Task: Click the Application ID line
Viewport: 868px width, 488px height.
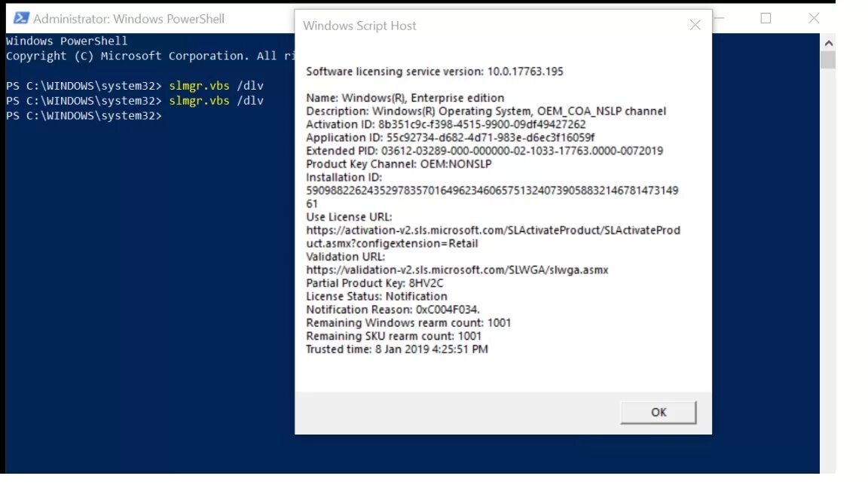Action: [450, 138]
